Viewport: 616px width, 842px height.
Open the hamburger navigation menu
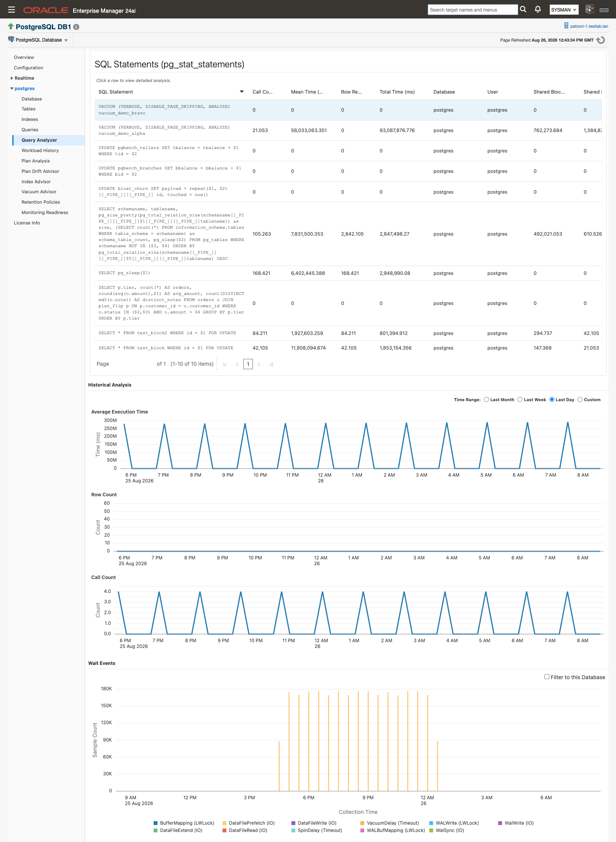pyautogui.click(x=12, y=10)
